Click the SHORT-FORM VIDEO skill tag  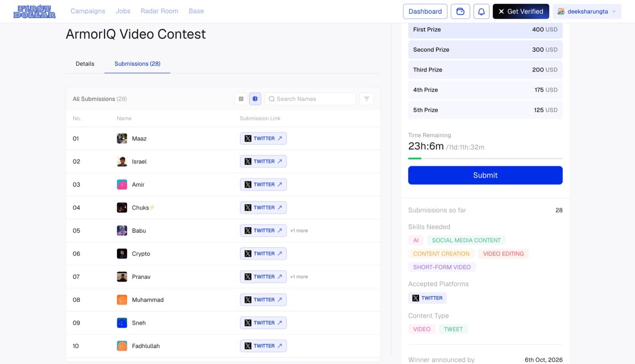442,267
